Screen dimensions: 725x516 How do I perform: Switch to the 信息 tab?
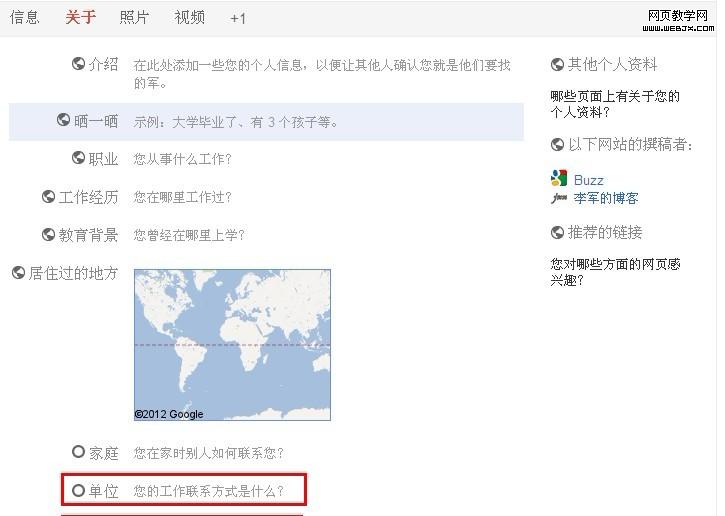[25, 17]
